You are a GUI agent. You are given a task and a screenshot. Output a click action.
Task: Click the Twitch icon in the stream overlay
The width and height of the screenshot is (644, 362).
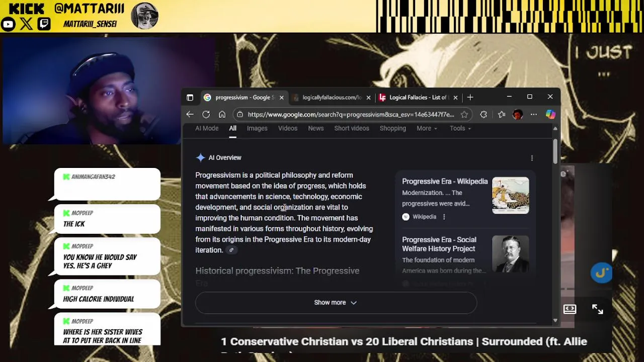point(44,24)
